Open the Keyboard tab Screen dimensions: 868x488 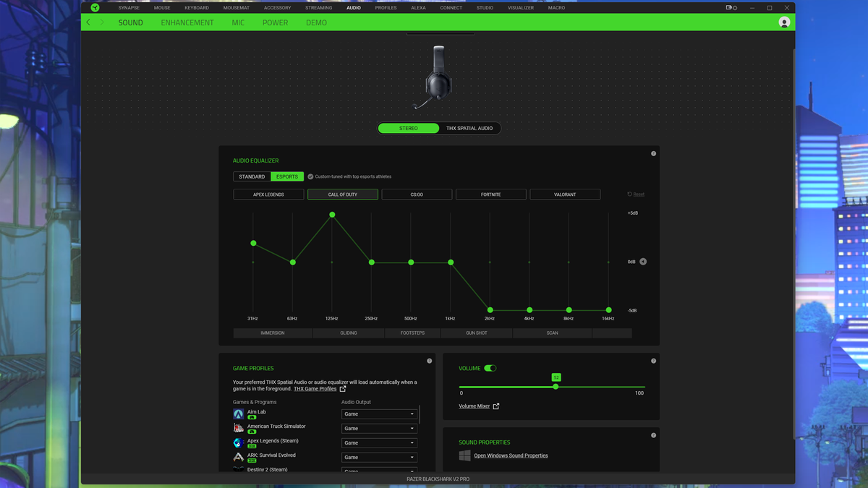[197, 7]
